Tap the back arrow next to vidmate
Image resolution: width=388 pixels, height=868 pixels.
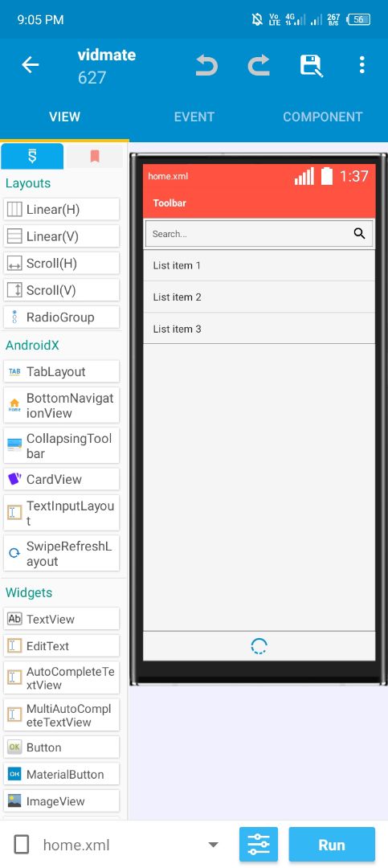tap(30, 65)
